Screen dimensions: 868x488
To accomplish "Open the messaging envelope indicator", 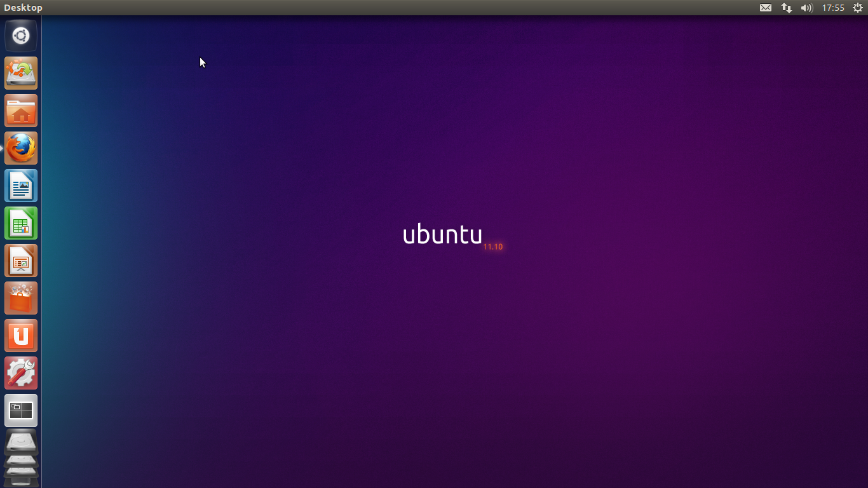I will click(x=766, y=8).
